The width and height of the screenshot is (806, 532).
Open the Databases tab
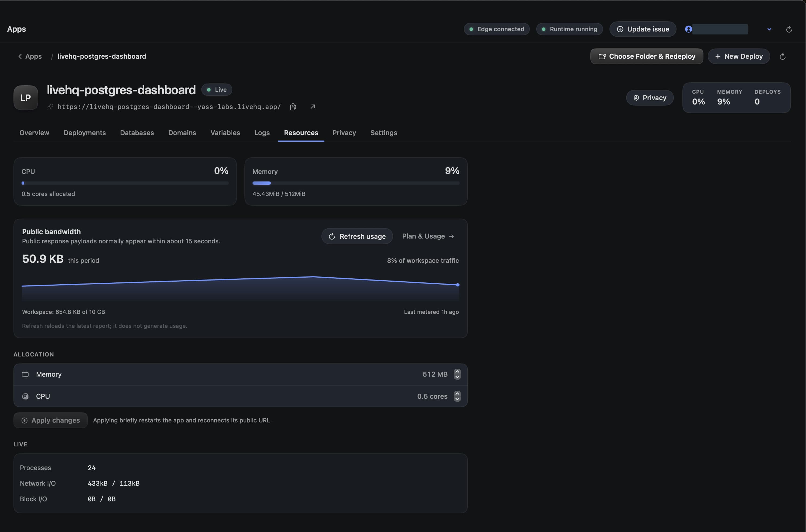[137, 133]
